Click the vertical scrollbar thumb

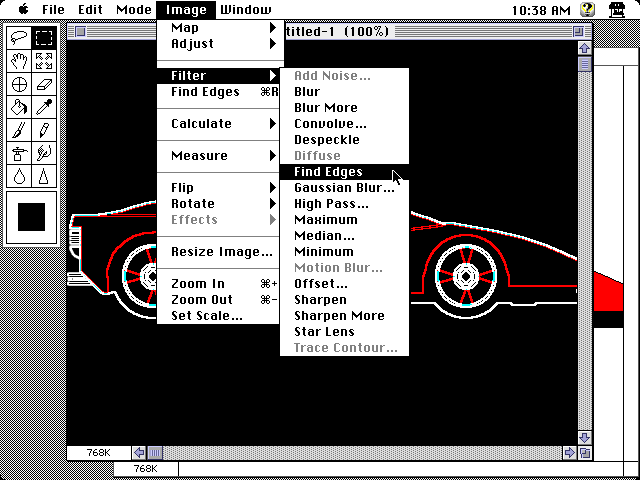(585, 64)
